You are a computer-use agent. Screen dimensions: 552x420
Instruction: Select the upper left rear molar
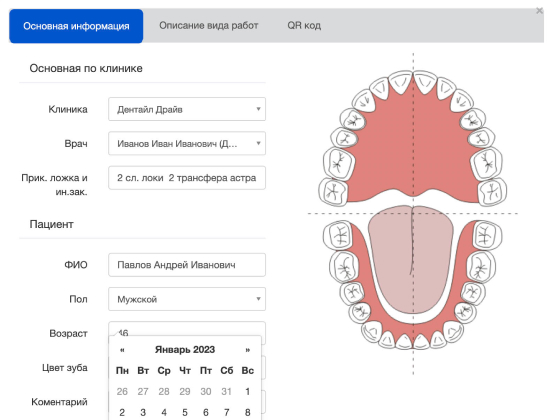coord(333,192)
